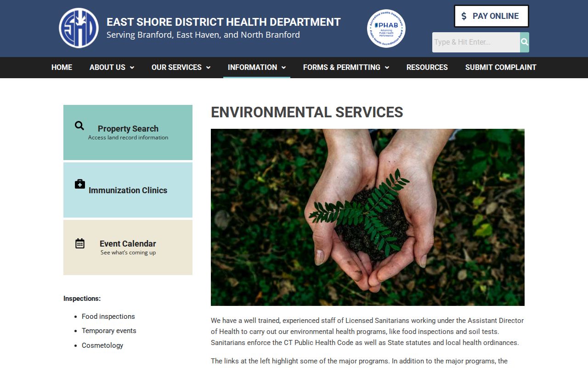Click the PHAB accreditation badge
Image resolution: width=588 pixels, height=368 pixels.
click(386, 29)
